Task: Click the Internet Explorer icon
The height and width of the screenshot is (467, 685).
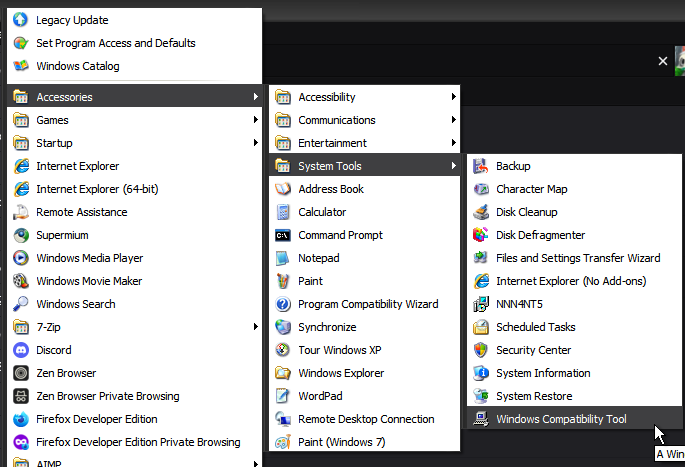Action: pos(21,166)
